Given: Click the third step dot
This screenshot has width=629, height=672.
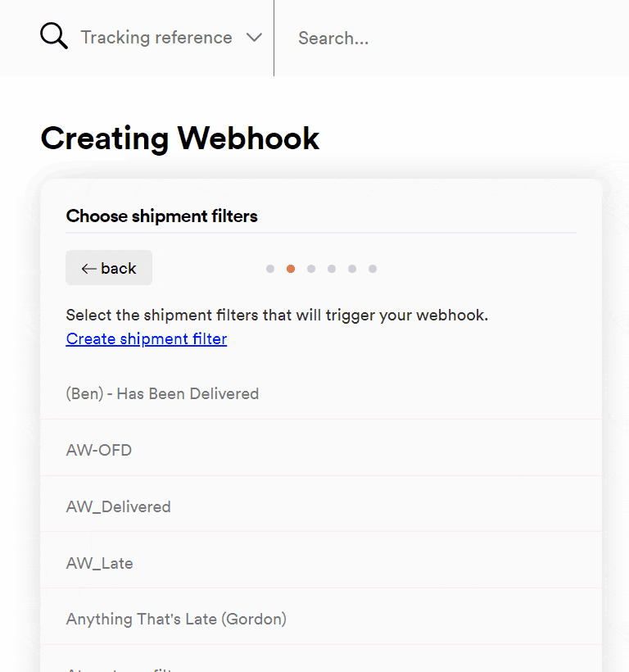Looking at the screenshot, I should (311, 268).
